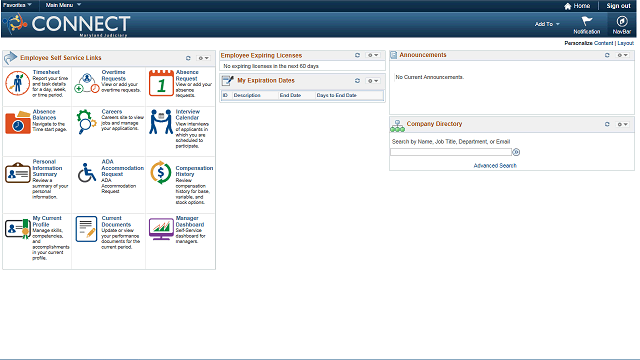
Task: Refresh the My Expiration Dates pagelet
Action: [357, 81]
